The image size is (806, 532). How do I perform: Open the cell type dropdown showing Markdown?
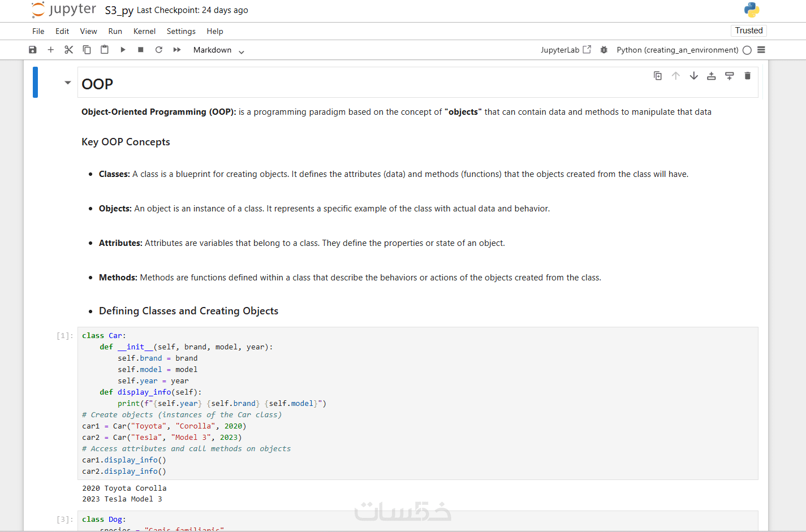pos(218,50)
